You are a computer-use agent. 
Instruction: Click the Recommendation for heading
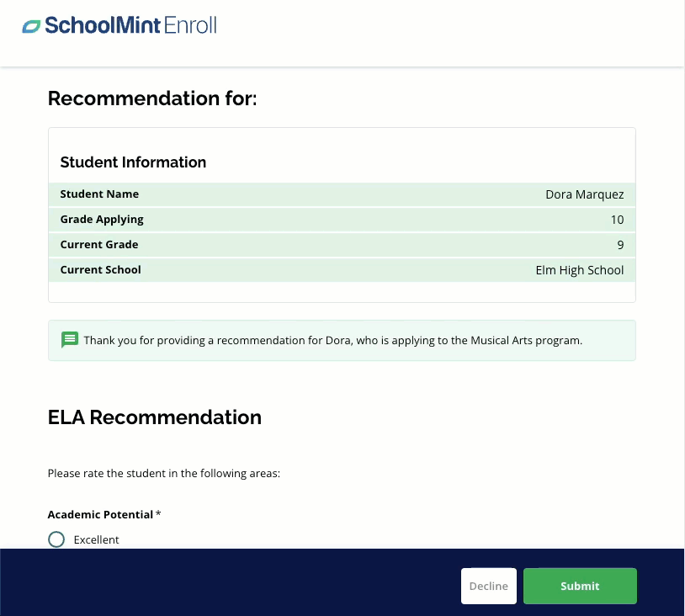tap(152, 98)
